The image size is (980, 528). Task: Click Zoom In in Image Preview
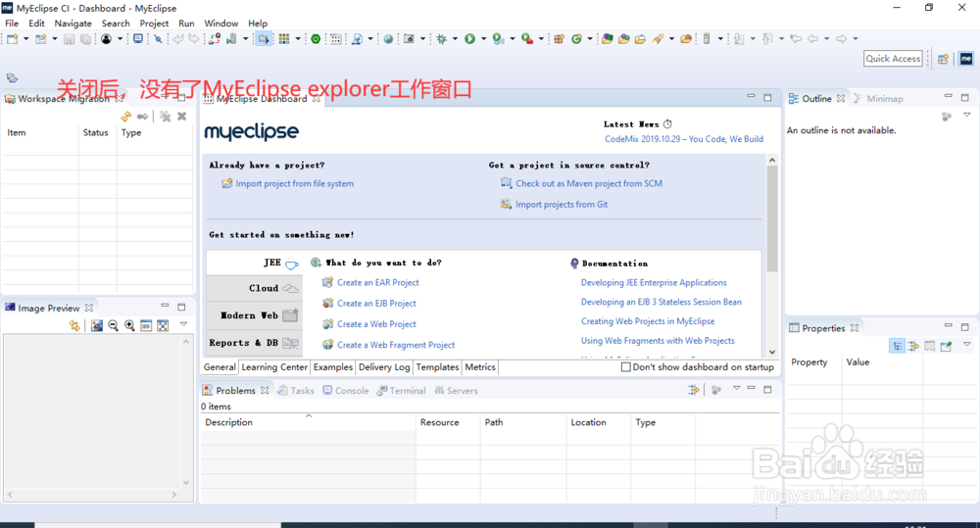point(129,325)
